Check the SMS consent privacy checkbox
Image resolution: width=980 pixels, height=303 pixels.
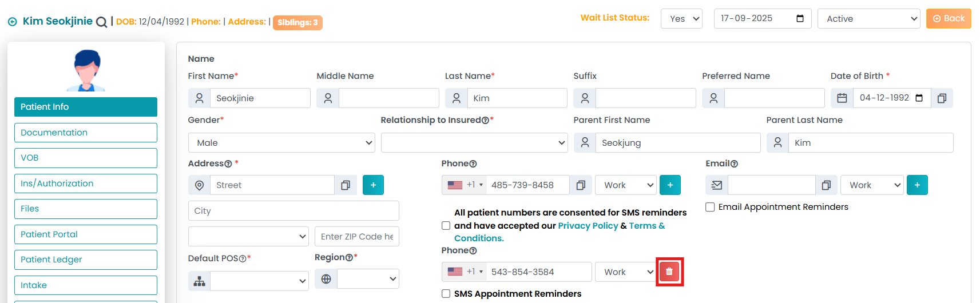point(446,226)
